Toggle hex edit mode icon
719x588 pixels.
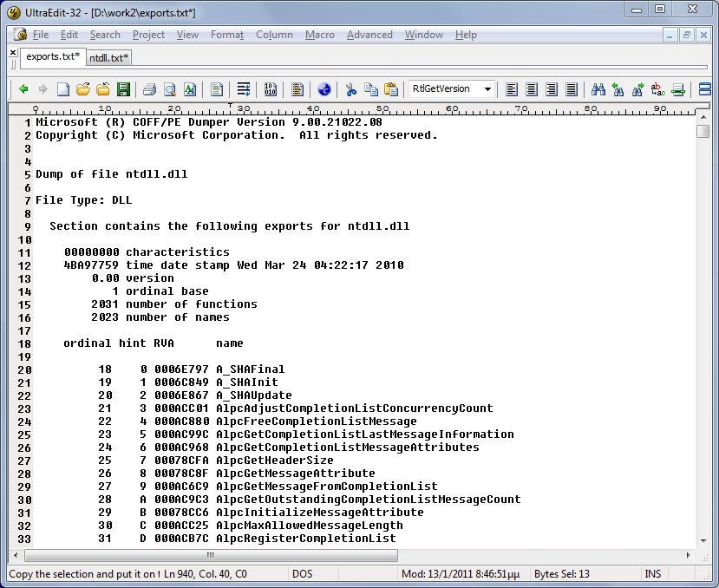(x=270, y=89)
